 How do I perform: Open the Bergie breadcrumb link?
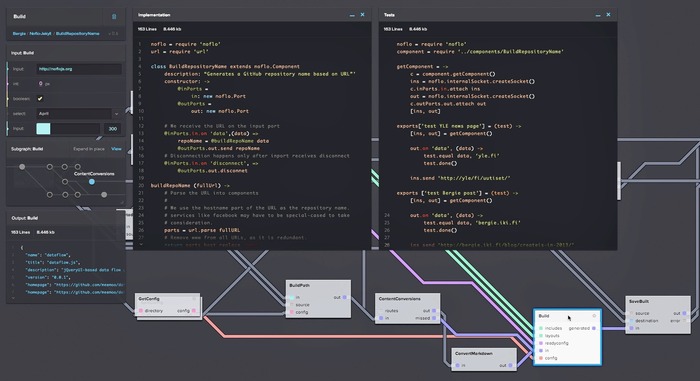[x=19, y=33]
